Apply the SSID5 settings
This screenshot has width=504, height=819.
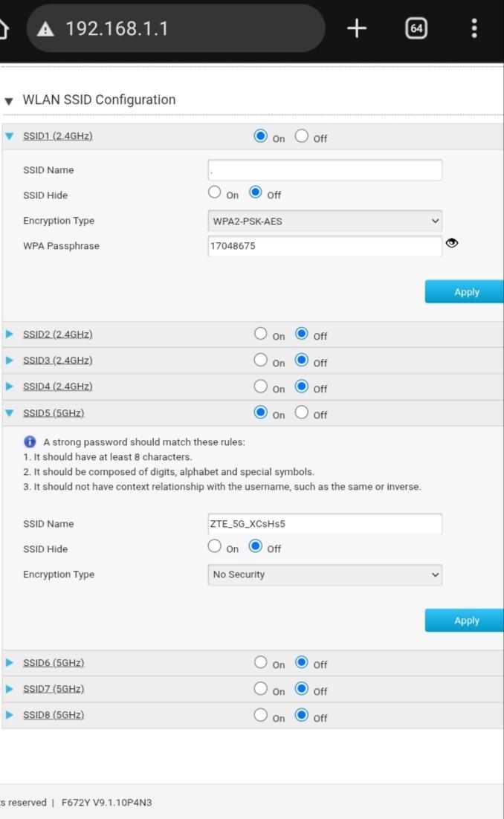point(465,621)
